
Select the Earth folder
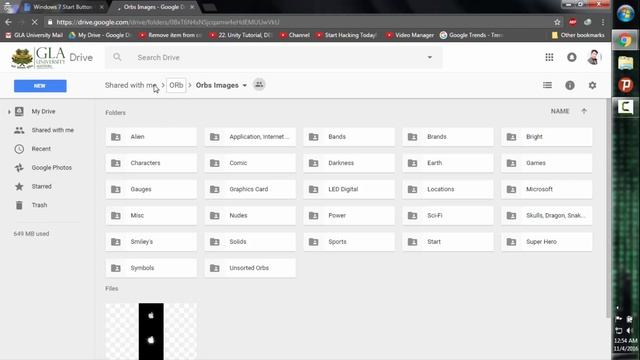pos(448,163)
